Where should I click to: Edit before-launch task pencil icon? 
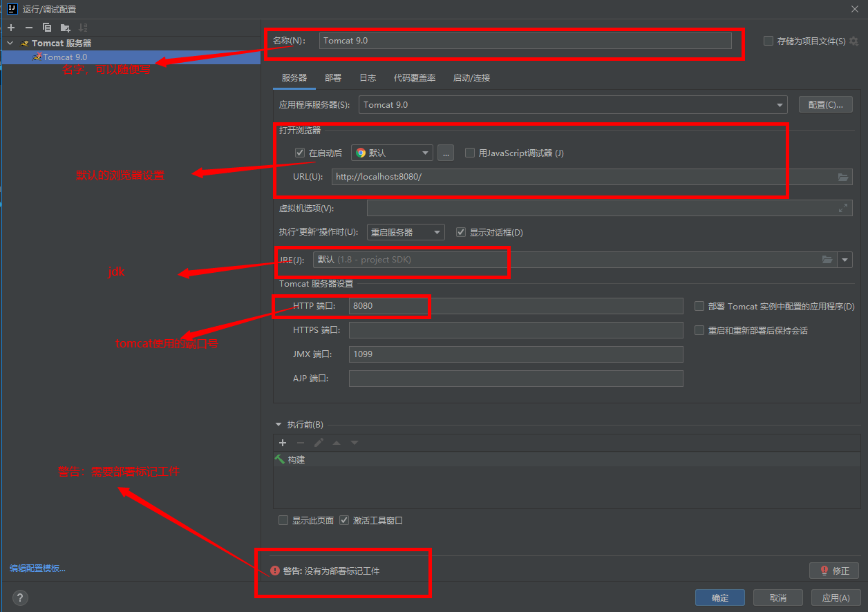[x=319, y=443]
